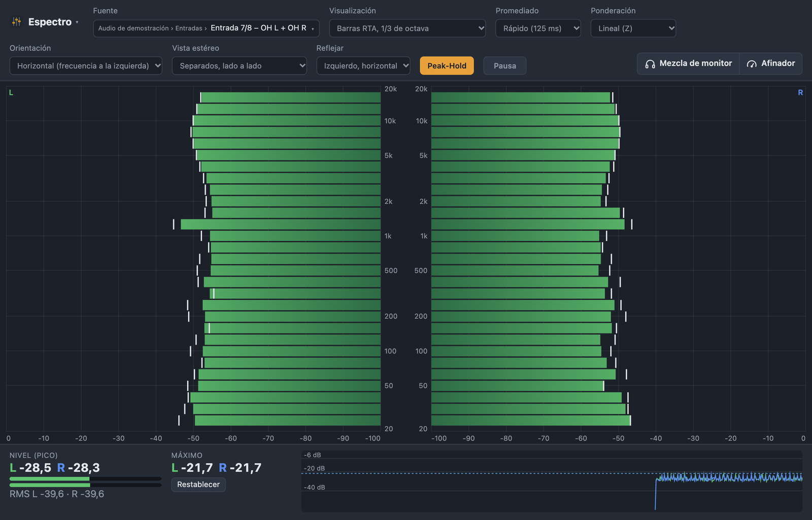This screenshot has height=520, width=812.
Task: Click the -40 dB label in history graph
Action: coord(314,488)
